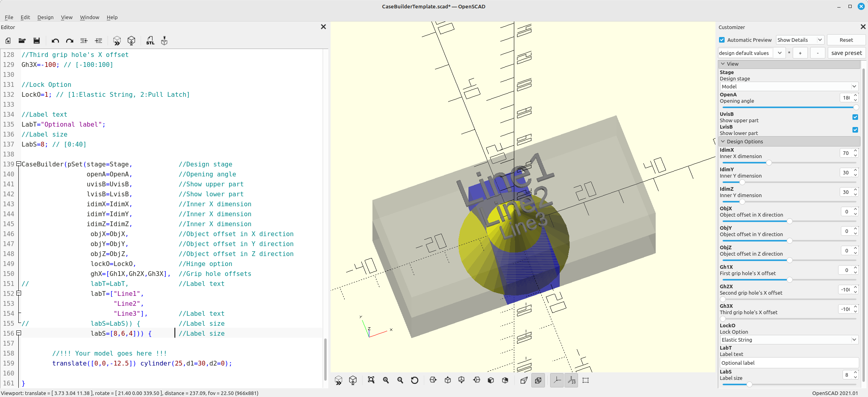Open the Window menu
Screen dimensions: 868x397
pyautogui.click(x=90, y=17)
